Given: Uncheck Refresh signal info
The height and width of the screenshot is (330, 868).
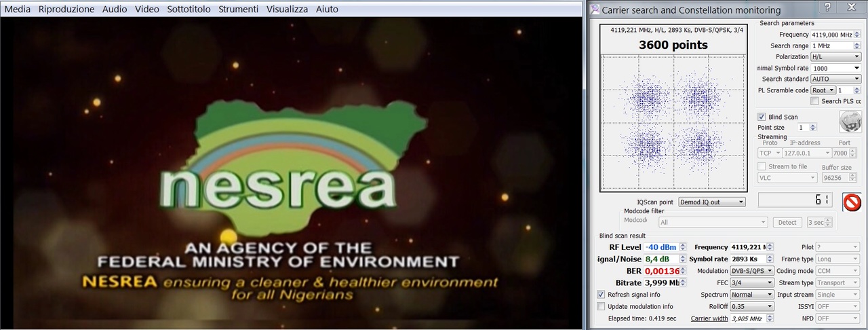Looking at the screenshot, I should [601, 295].
